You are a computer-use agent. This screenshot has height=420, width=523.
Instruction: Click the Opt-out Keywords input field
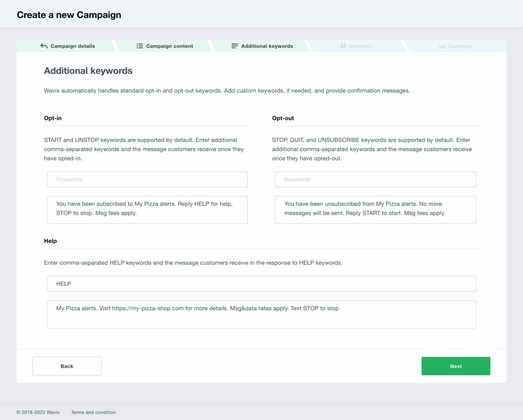coord(375,179)
